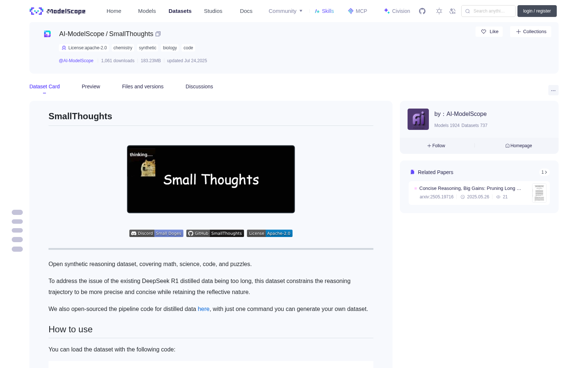The height and width of the screenshot is (368, 588).
Task: Expand the Community dropdown menu
Action: 286,11
